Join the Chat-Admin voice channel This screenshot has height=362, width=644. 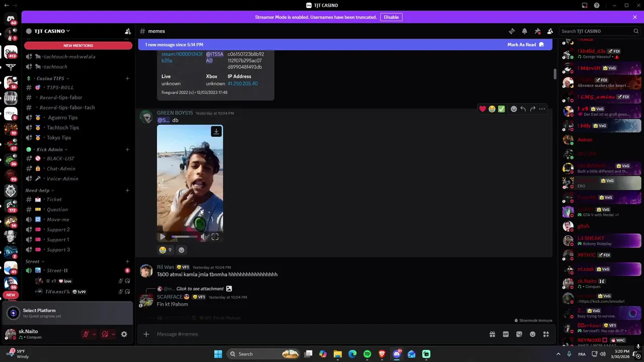pyautogui.click(x=78, y=168)
